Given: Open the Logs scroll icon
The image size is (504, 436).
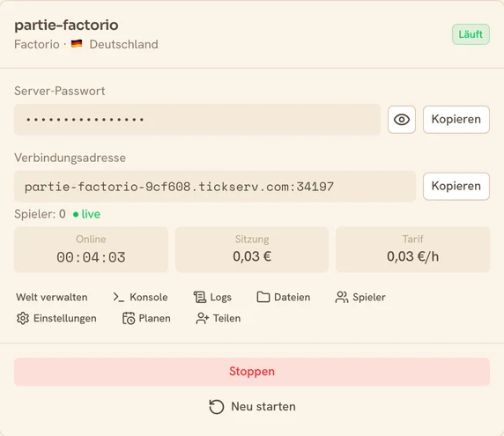Looking at the screenshot, I should (x=200, y=297).
